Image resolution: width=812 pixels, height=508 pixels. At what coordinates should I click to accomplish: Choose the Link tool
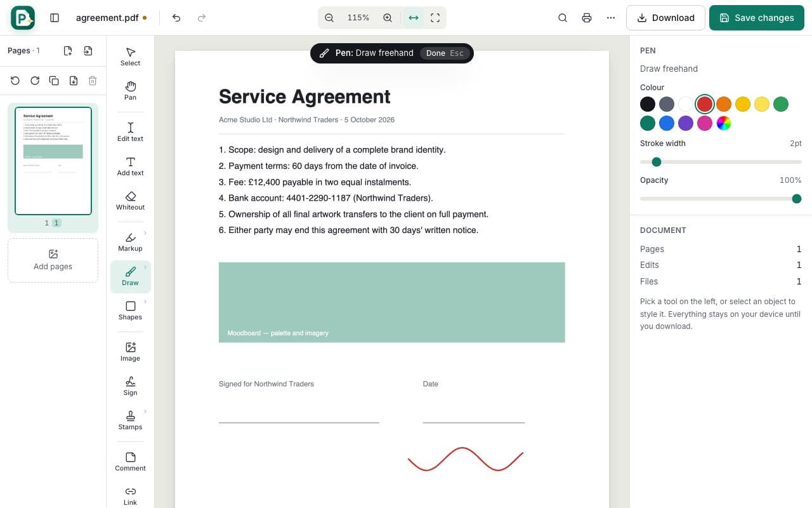(130, 495)
